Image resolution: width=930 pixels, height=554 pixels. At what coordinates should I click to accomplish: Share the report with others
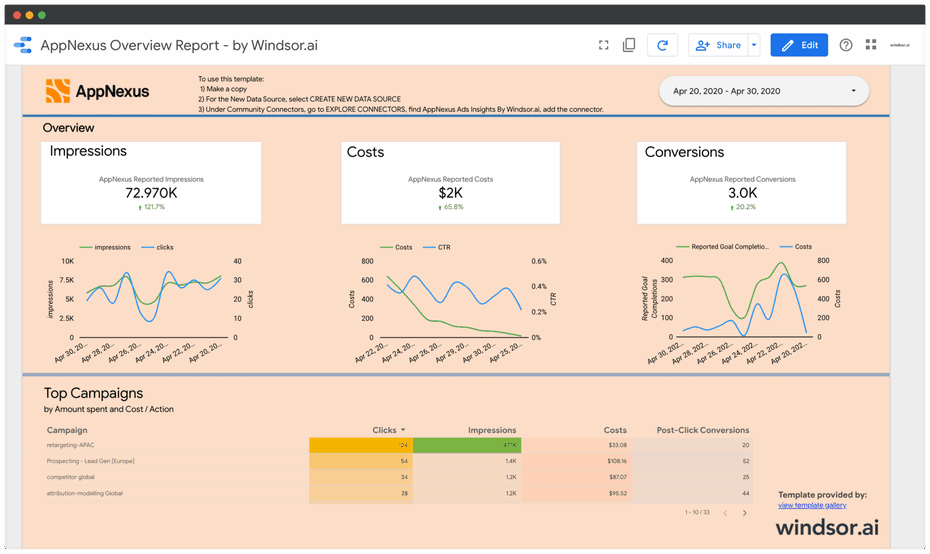[718, 45]
